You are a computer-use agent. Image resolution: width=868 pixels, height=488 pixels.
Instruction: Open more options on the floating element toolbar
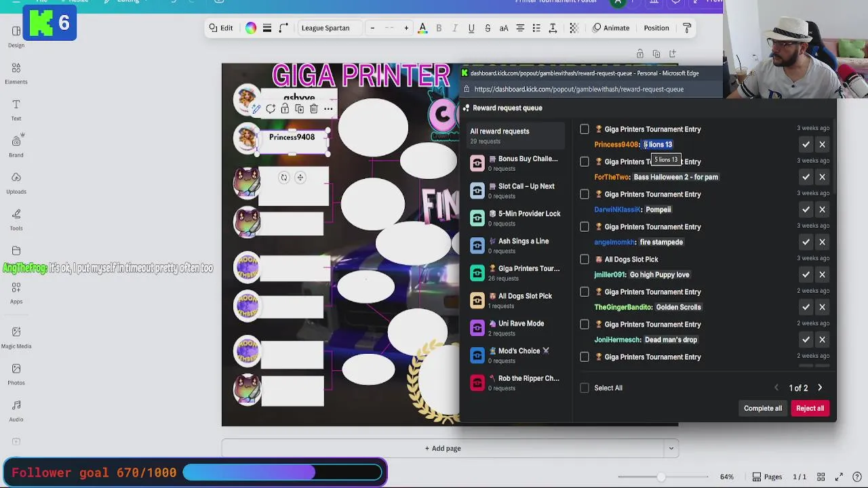click(x=328, y=108)
